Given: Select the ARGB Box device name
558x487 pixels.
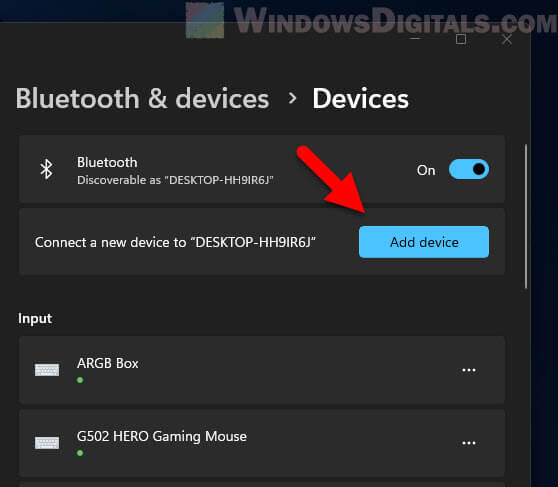Looking at the screenshot, I should 108,363.
